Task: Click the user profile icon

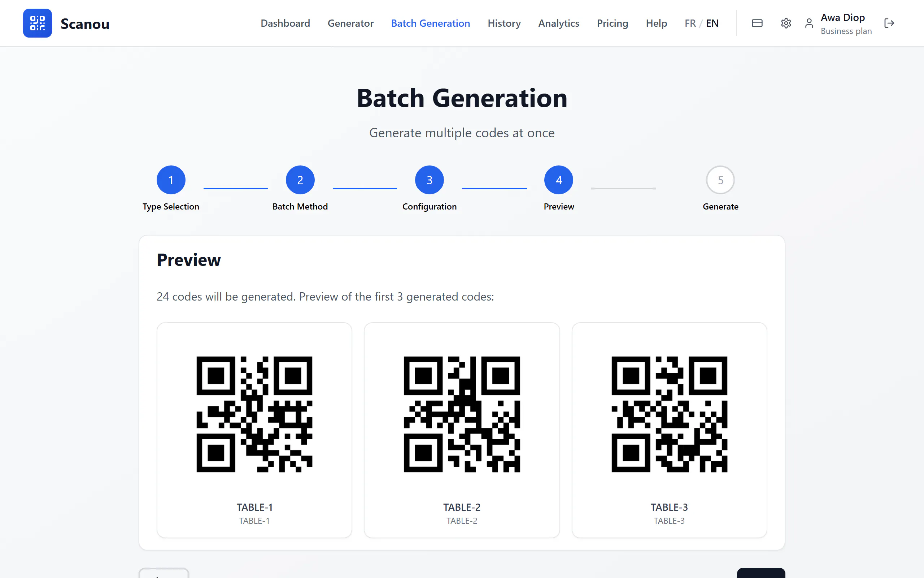Action: pos(809,23)
